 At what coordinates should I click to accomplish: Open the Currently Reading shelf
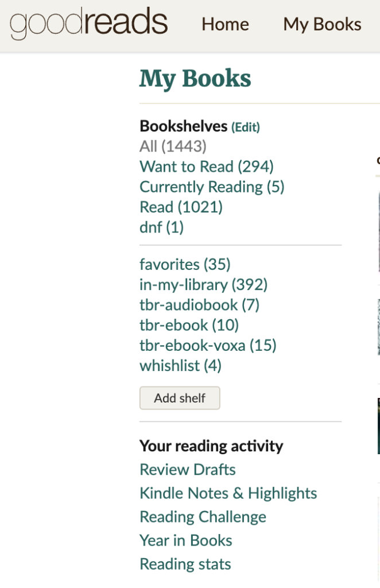pos(212,187)
